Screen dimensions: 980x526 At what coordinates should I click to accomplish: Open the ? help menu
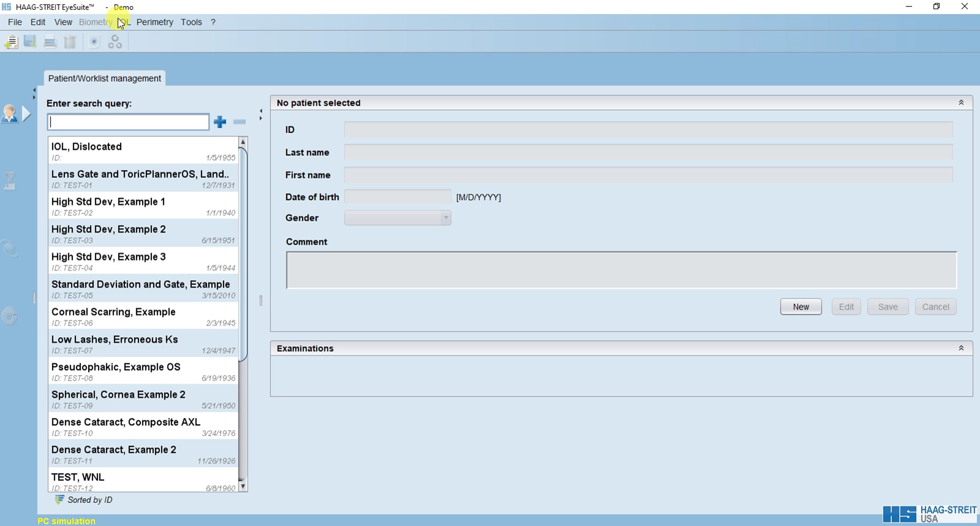[x=213, y=22]
